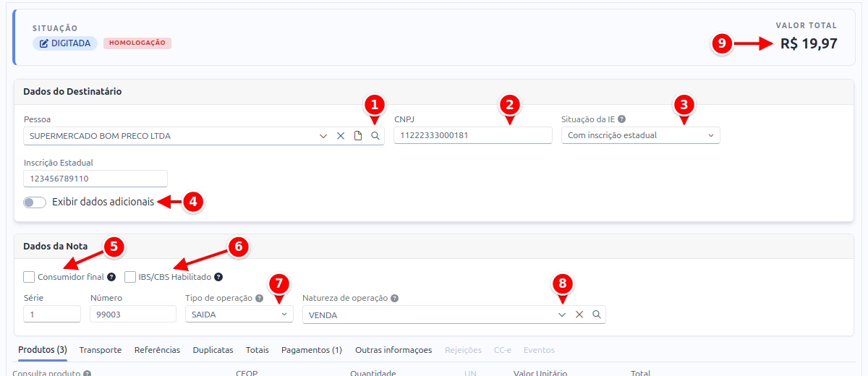Image resolution: width=868 pixels, height=376 pixels.
Task: Click the R$ 19,97 total value
Action: [x=809, y=43]
